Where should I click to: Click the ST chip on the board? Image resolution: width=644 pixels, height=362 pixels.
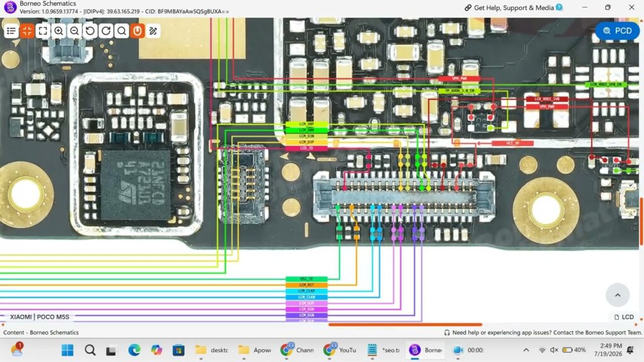tap(136, 185)
